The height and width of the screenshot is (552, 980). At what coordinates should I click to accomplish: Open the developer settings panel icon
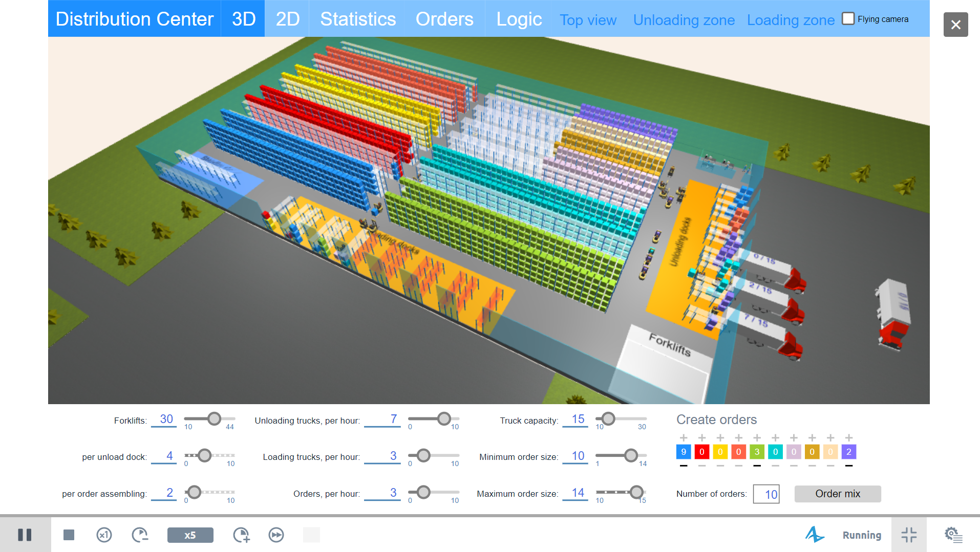953,535
